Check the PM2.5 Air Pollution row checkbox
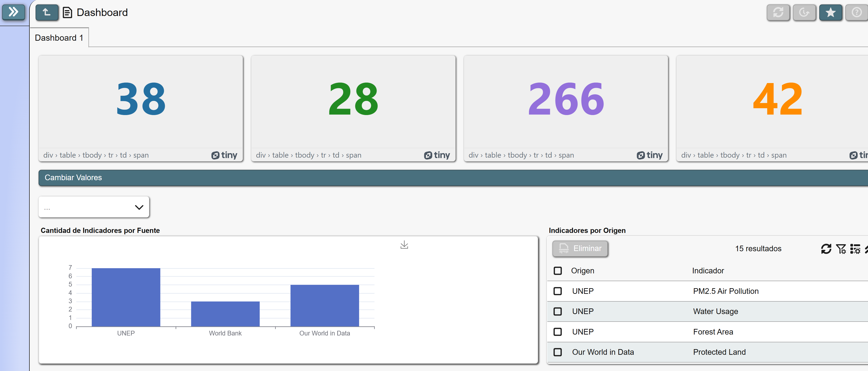This screenshot has height=371, width=868. click(558, 291)
